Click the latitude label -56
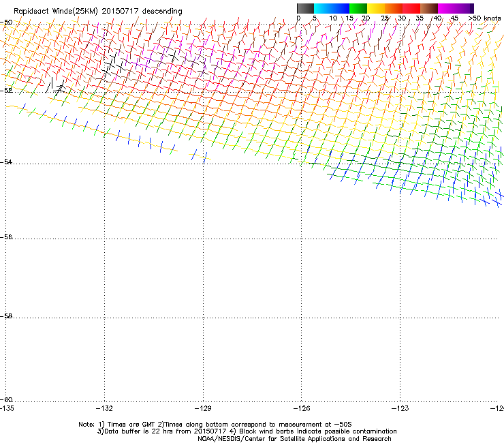Image resolution: width=504 pixels, height=443 pixels. pyautogui.click(x=6, y=236)
